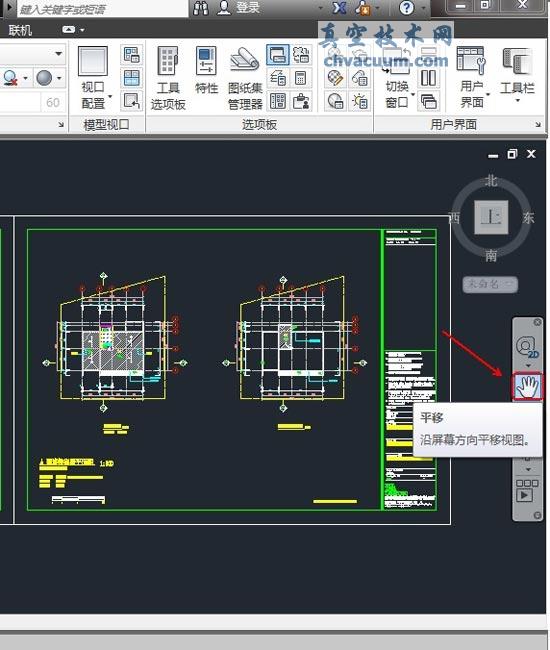Toggle the 特性 properties palette
550x650 pixels.
point(206,70)
